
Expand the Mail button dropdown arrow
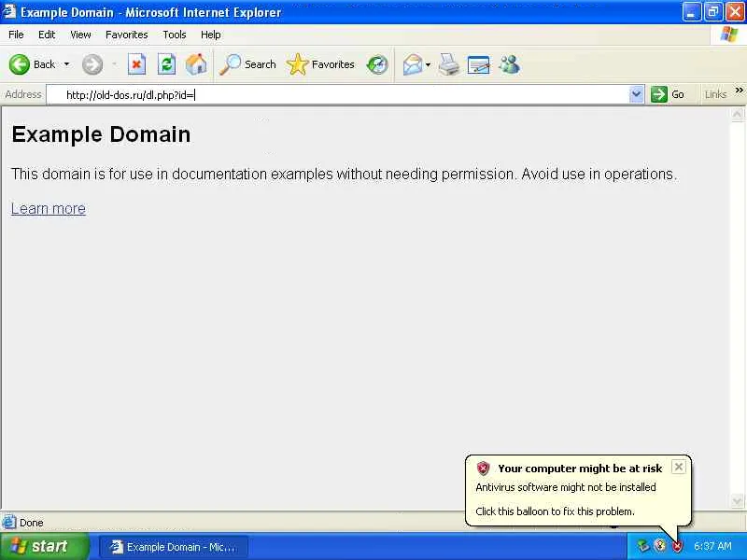point(428,64)
